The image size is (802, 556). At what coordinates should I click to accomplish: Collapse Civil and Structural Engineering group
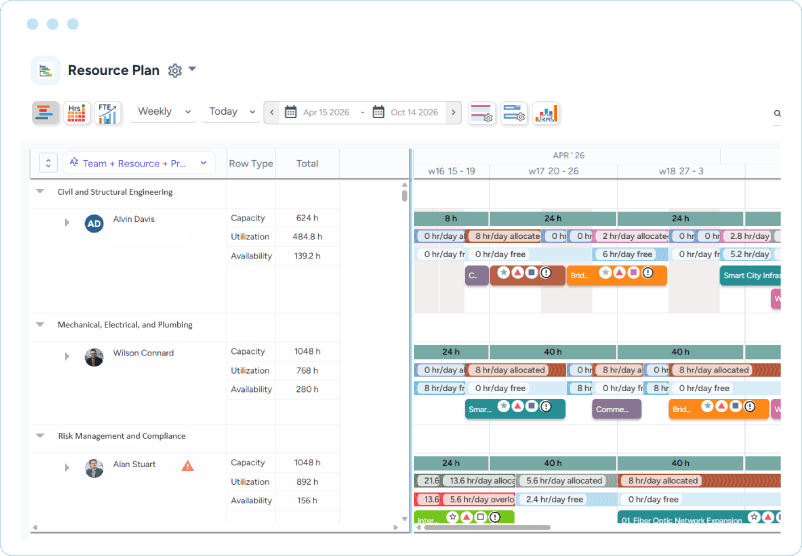(40, 191)
